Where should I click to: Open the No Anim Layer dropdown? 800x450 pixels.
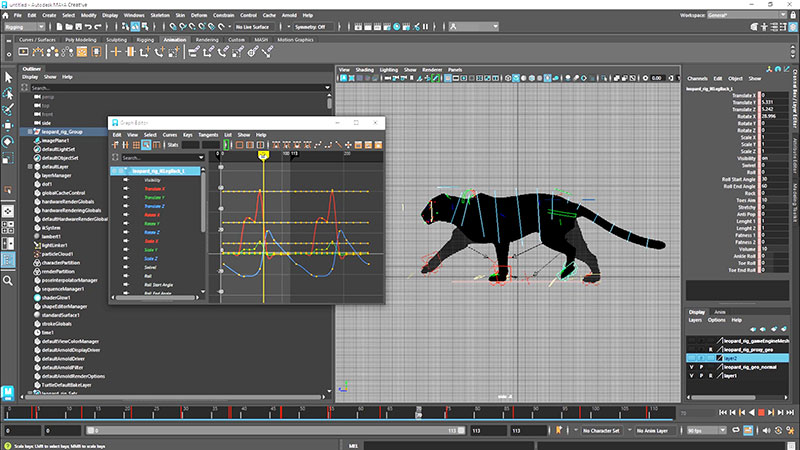[656, 431]
